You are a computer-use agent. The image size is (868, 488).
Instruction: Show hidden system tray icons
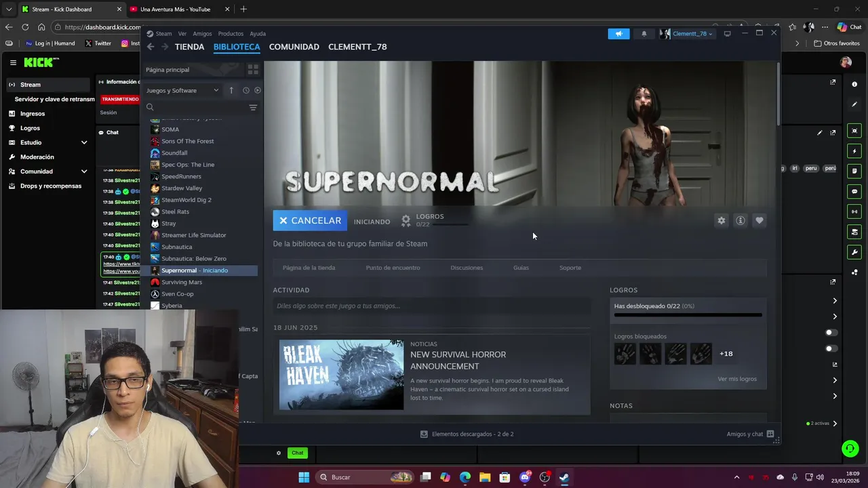(x=736, y=477)
